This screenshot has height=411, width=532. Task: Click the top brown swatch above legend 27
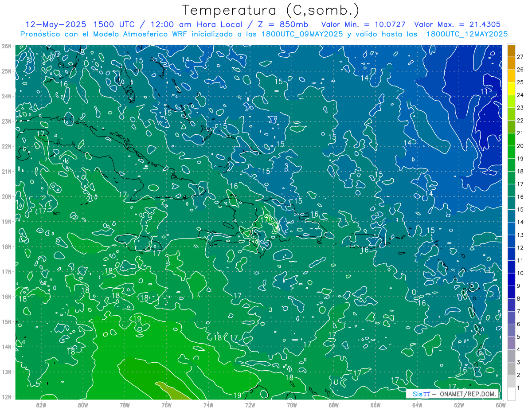pyautogui.click(x=511, y=51)
